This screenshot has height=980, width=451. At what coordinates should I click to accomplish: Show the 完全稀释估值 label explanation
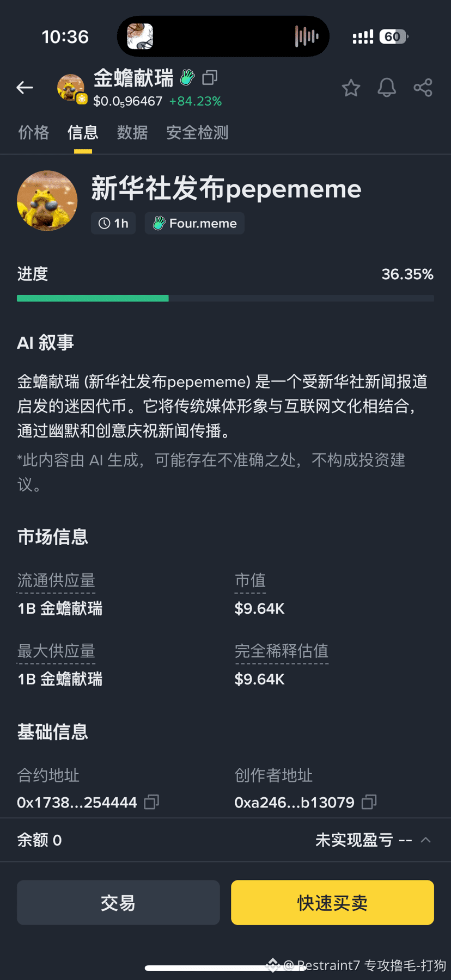[281, 651]
